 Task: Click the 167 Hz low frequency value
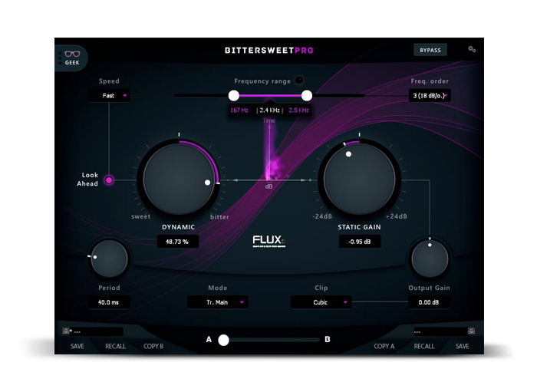pyautogui.click(x=239, y=110)
